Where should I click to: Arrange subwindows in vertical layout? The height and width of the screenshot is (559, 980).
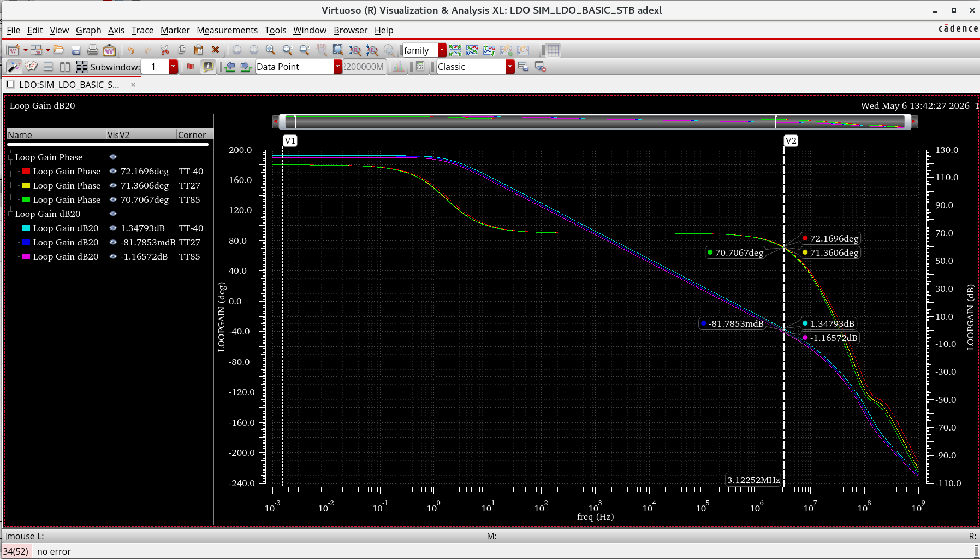pos(65,67)
